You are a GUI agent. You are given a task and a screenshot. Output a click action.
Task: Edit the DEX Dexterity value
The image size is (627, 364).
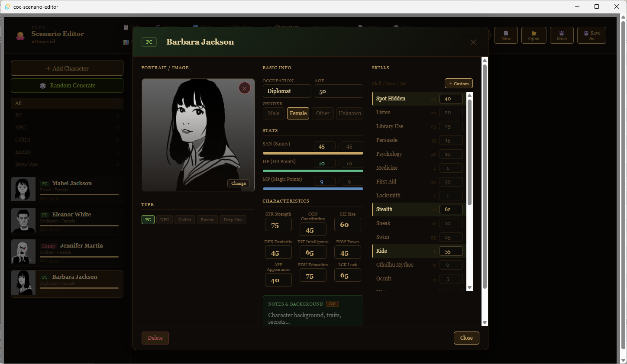pos(278,253)
